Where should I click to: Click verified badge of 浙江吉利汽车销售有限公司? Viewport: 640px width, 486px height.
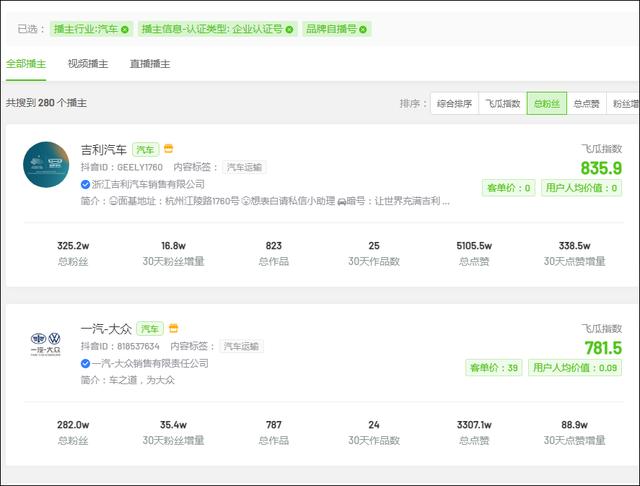85,184
